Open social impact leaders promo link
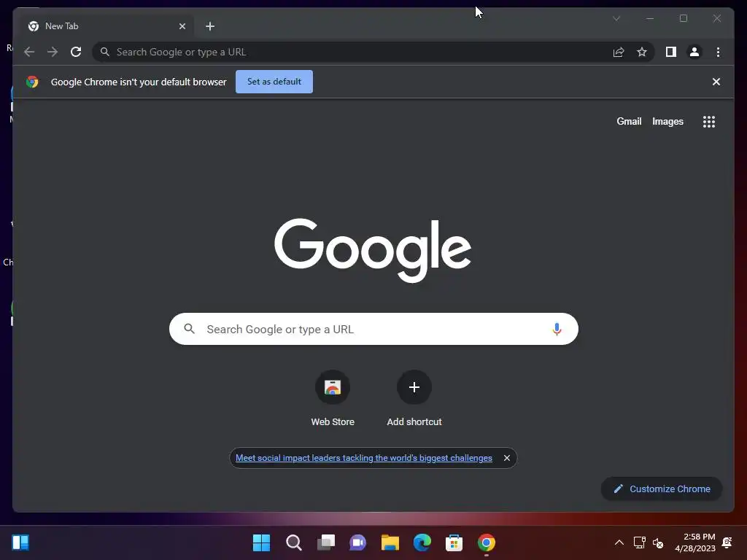 (364, 458)
